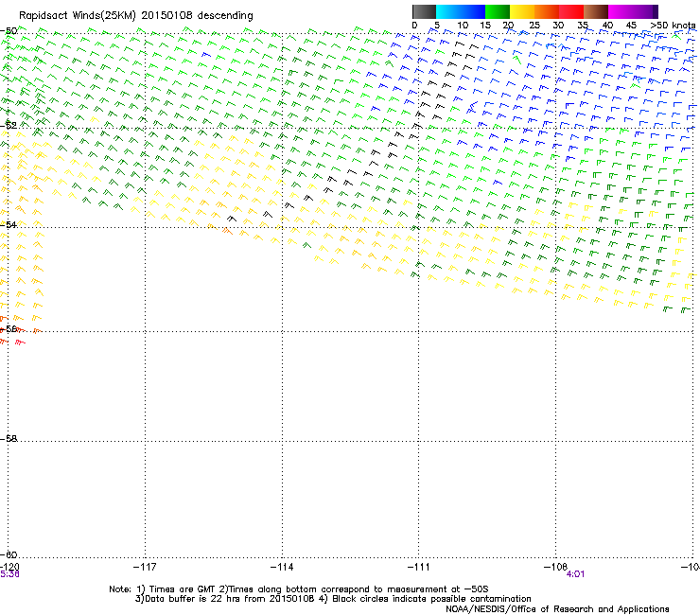
Task: Click the gray 0-5 knots legend color
Action: click(x=424, y=11)
